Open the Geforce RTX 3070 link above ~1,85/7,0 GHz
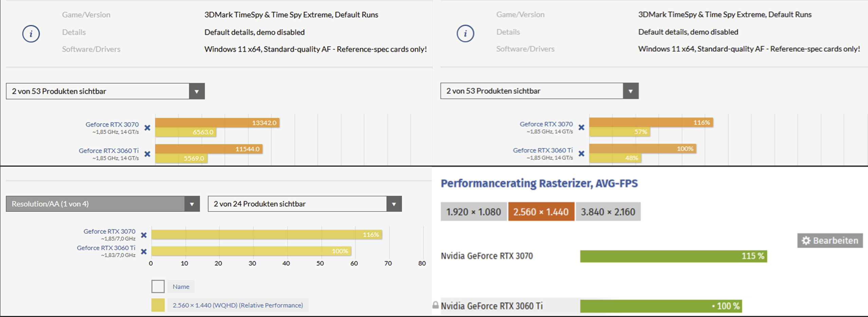Screen dimensions: 868x317 [x=109, y=231]
